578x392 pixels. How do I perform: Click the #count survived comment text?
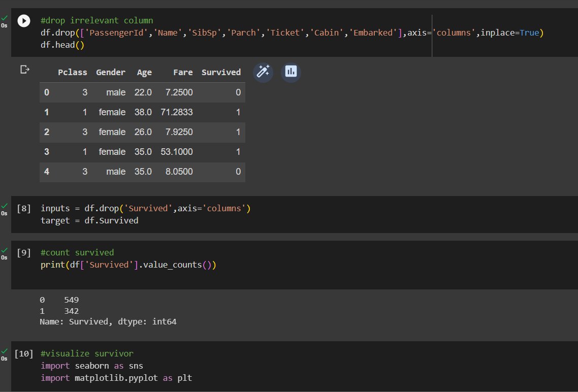pos(77,252)
